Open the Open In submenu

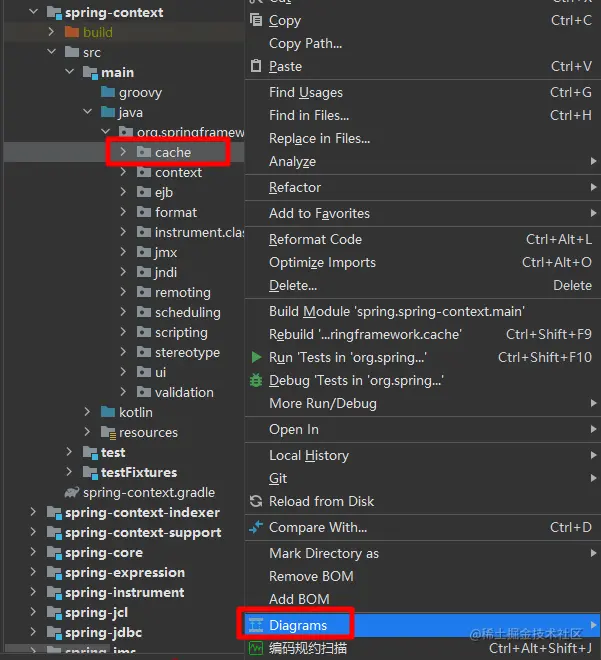pyautogui.click(x=423, y=429)
